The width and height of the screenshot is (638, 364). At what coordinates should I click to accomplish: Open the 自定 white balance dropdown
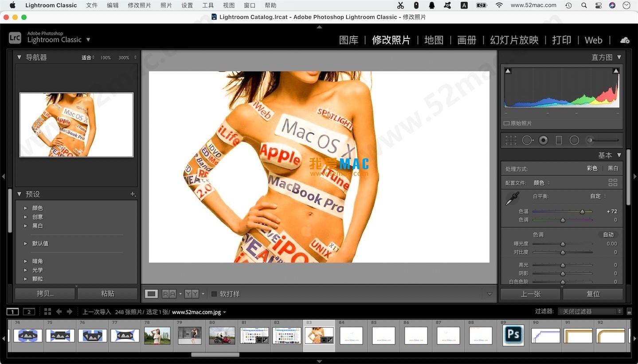[598, 196]
